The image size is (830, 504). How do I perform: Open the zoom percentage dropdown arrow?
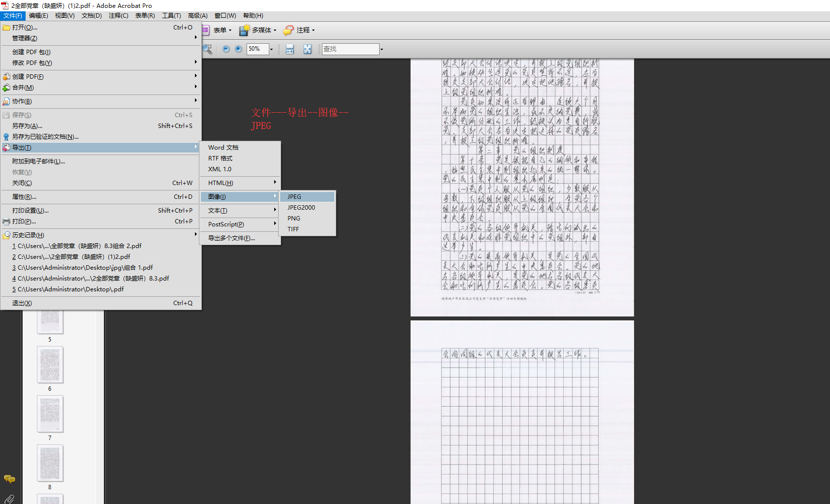(271, 49)
